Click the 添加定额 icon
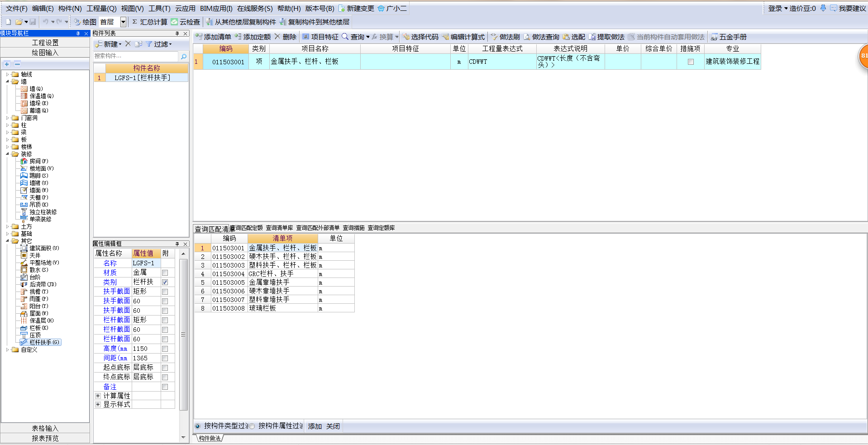 tap(238, 37)
